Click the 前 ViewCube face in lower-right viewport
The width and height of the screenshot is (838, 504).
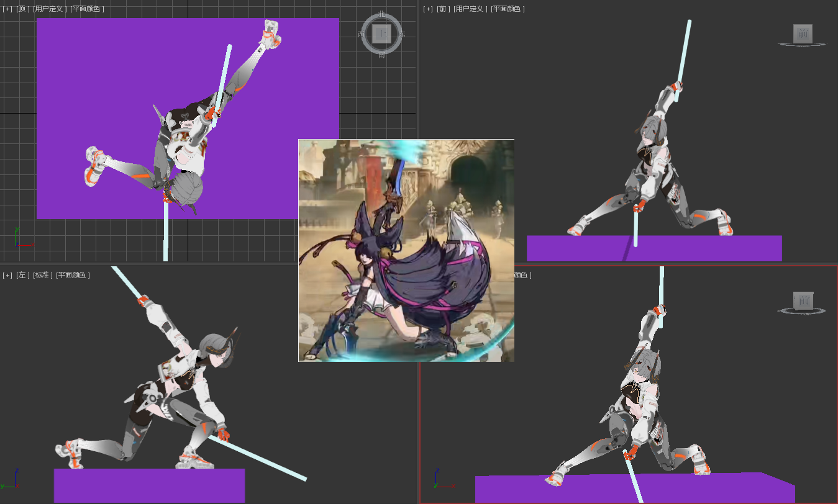803,301
